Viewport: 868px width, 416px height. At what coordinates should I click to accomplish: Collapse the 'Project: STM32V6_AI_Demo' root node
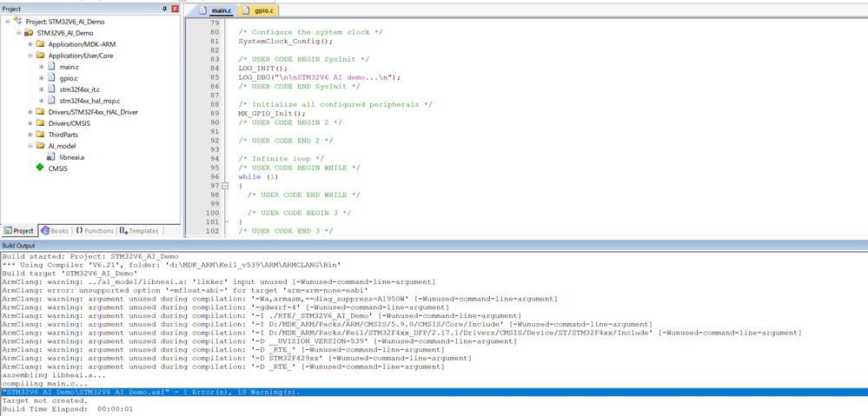coord(7,22)
